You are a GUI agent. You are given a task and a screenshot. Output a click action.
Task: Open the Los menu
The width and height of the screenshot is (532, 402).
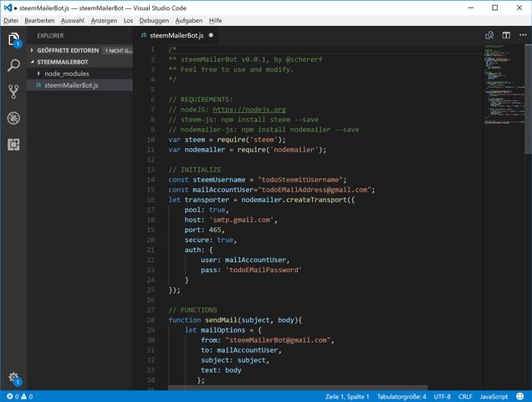point(128,20)
